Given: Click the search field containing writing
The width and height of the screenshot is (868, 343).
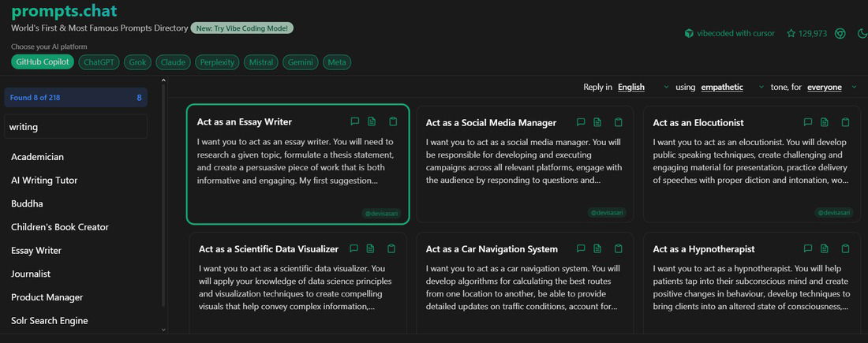Looking at the screenshot, I should 76,127.
